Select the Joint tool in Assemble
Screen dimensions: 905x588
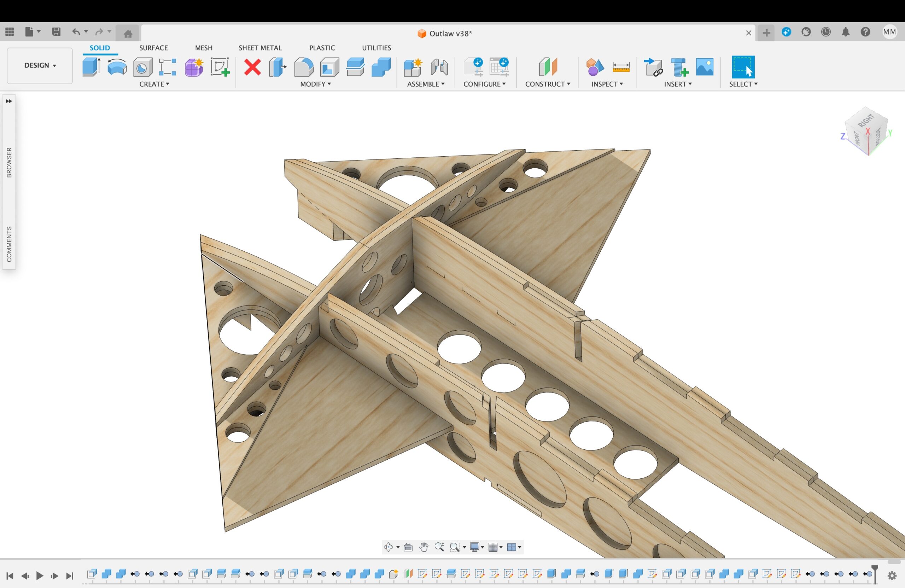[x=439, y=67]
